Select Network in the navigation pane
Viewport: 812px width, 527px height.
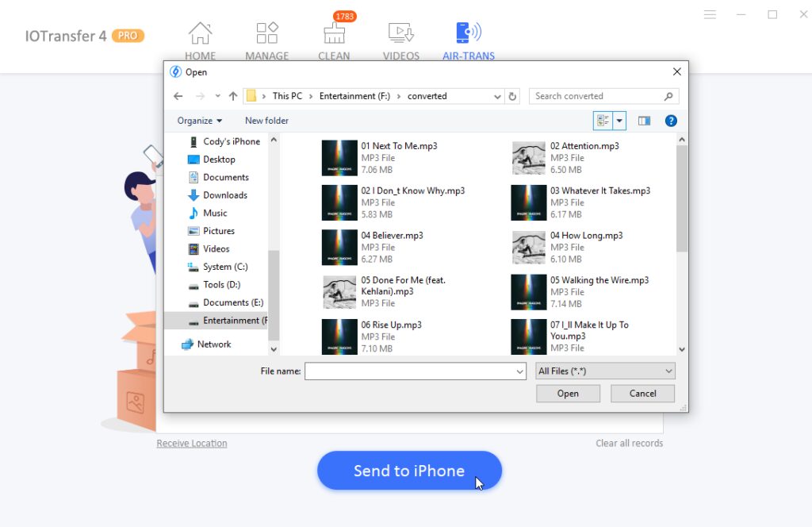tap(206, 344)
